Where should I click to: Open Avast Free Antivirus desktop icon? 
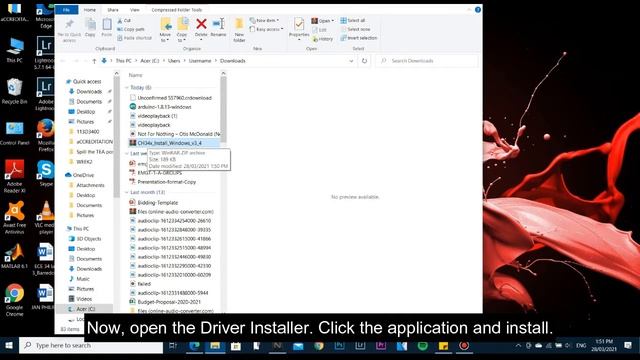[15, 218]
